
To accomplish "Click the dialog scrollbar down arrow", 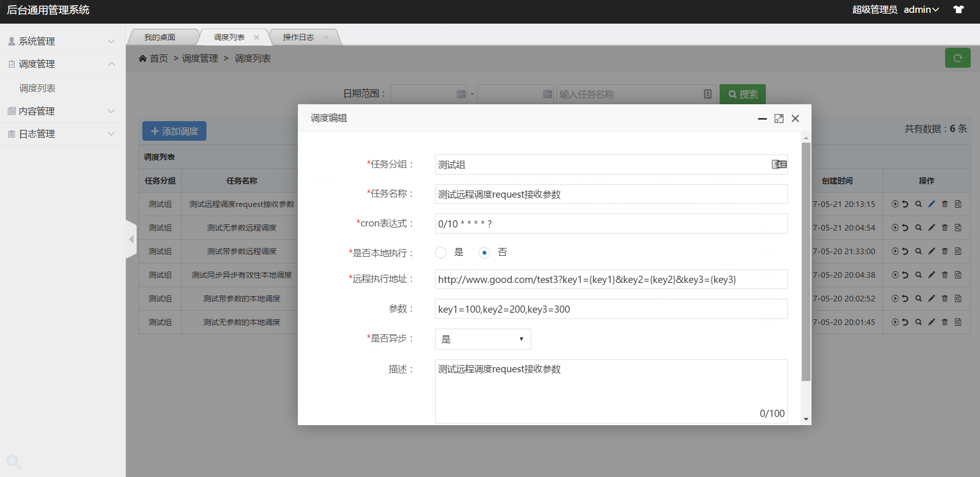I will pos(806,419).
